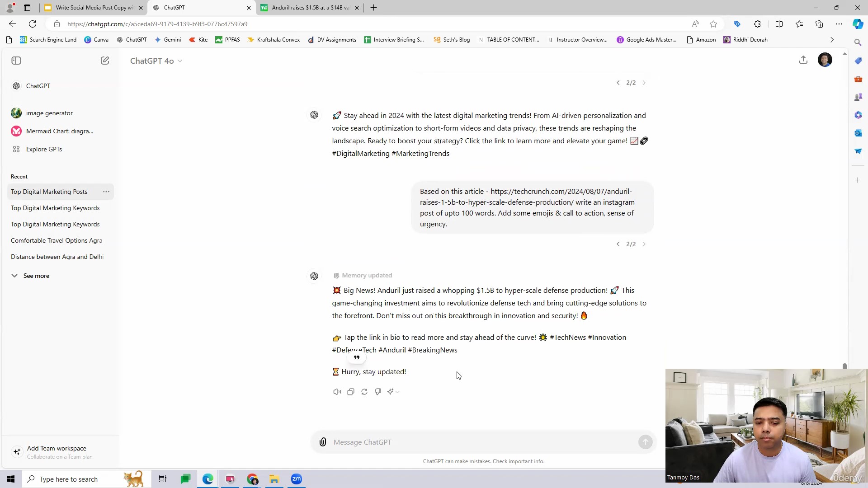The width and height of the screenshot is (868, 488).
Task: Open Canva bookmark
Action: pos(96,40)
